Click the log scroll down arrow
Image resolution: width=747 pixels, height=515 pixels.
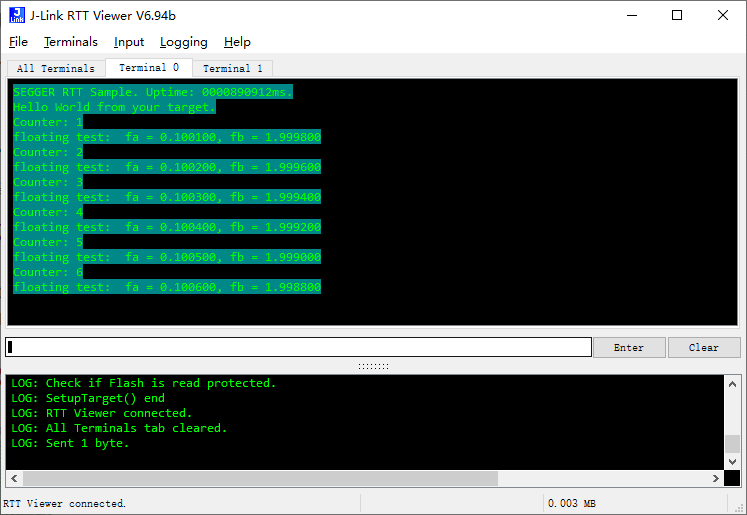click(x=732, y=462)
